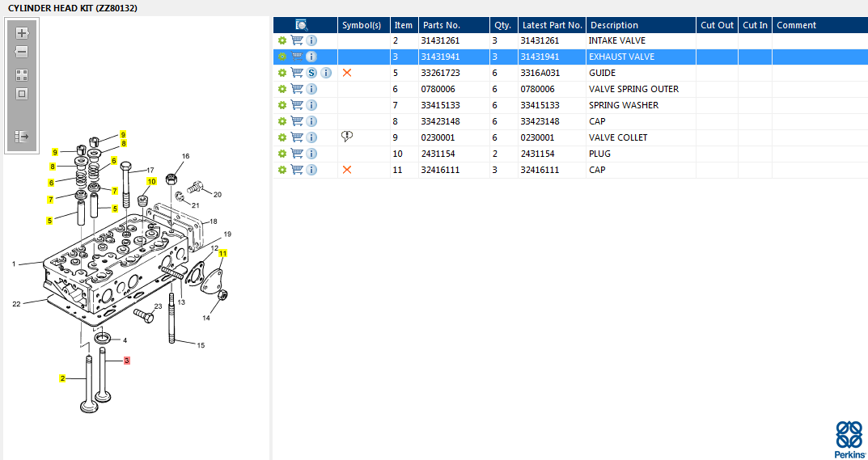868x460 pixels.
Task: Click the comment bubble symbol for VALVE COLLET
Action: tap(348, 137)
